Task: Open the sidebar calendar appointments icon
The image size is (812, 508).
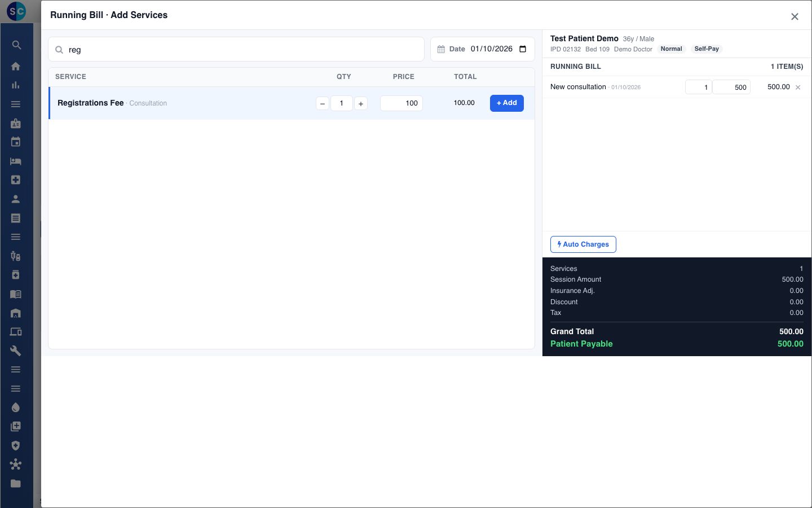Action: coord(16,142)
